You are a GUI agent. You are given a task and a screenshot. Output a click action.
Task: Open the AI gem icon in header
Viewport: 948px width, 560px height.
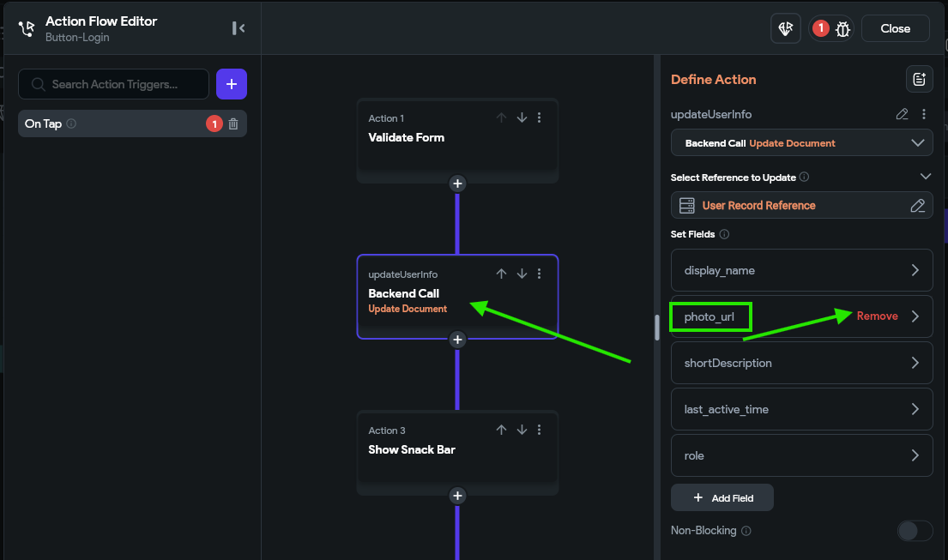click(785, 28)
